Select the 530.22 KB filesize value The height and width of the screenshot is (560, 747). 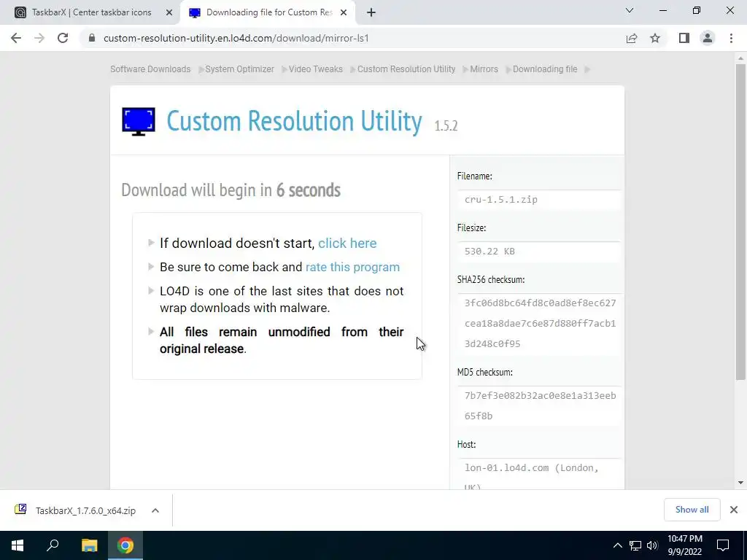click(x=489, y=252)
